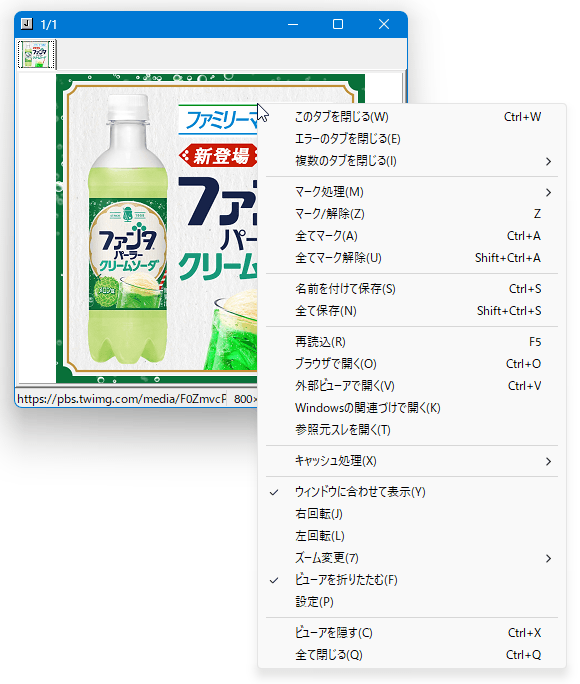Click 再読込(R) to reload

coord(412,342)
